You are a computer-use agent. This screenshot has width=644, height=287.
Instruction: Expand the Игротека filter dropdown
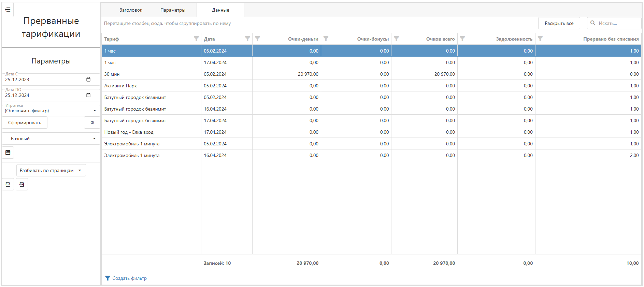[x=95, y=111]
